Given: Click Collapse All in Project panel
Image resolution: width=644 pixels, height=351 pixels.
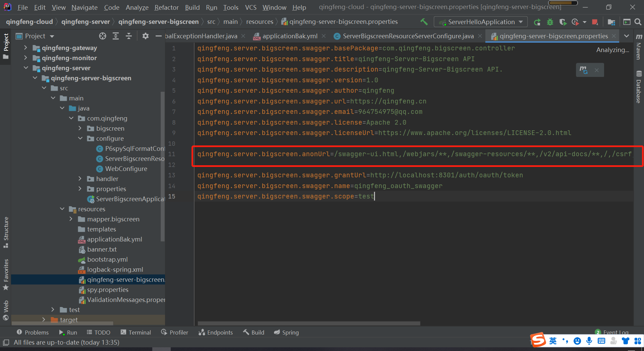Looking at the screenshot, I should [x=129, y=36].
